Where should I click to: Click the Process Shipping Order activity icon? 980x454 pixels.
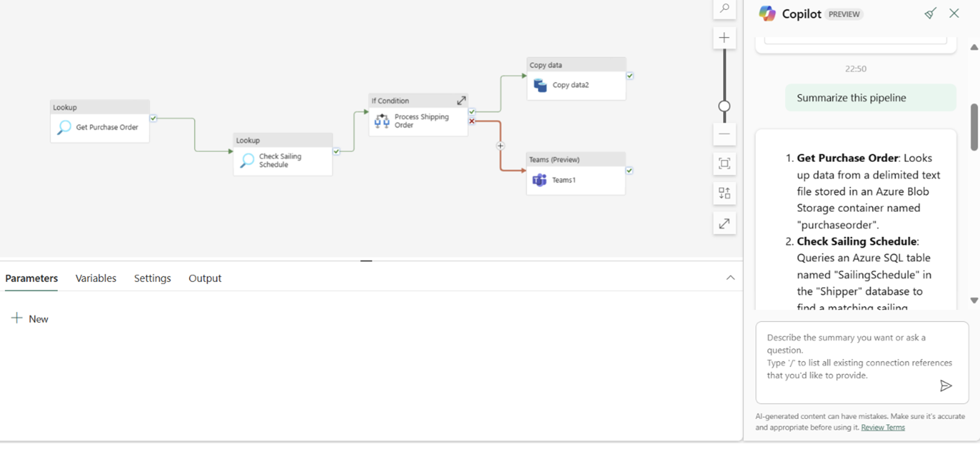pos(381,120)
